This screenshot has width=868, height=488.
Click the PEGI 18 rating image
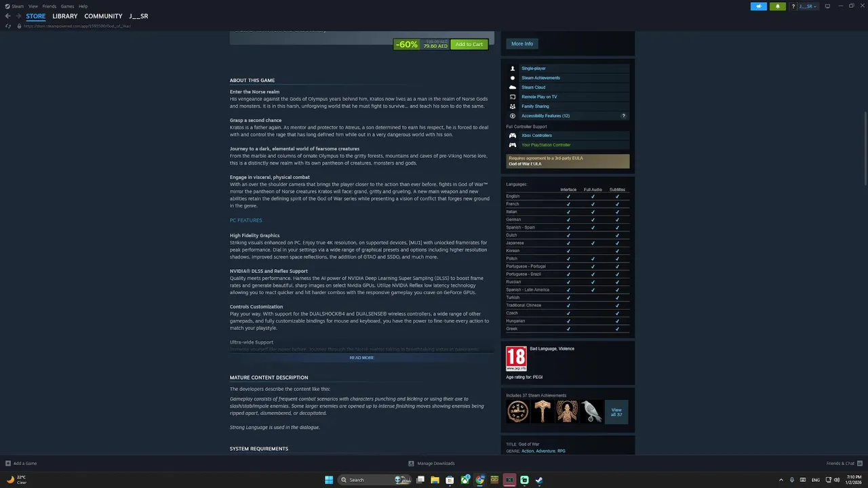516,359
